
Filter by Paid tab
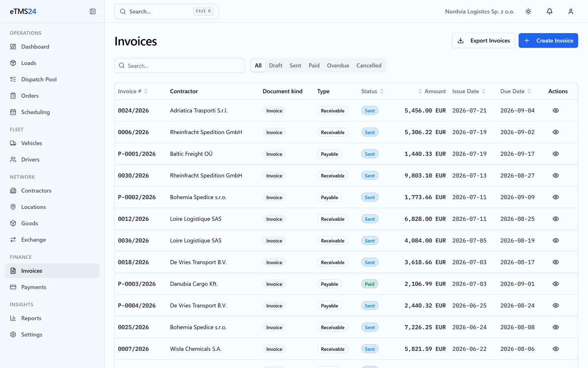click(x=314, y=65)
